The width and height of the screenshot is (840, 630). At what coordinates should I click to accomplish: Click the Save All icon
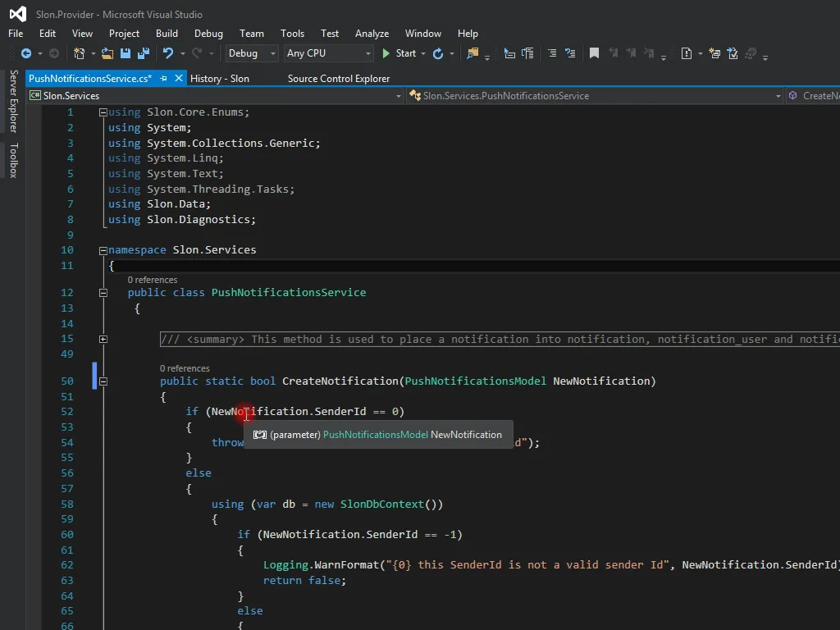point(143,53)
